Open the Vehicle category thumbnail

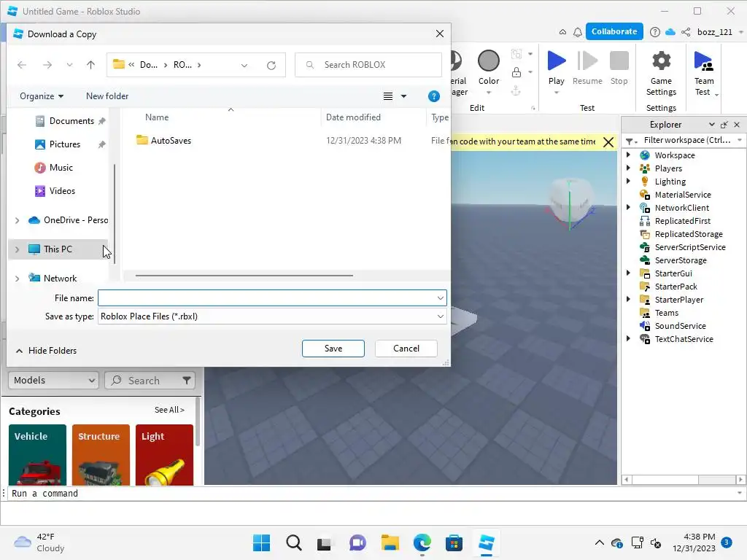pos(38,455)
